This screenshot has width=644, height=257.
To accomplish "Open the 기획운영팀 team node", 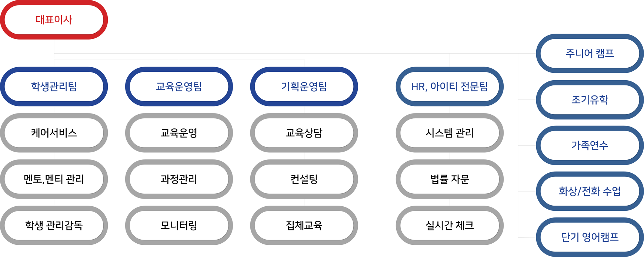I will point(304,87).
